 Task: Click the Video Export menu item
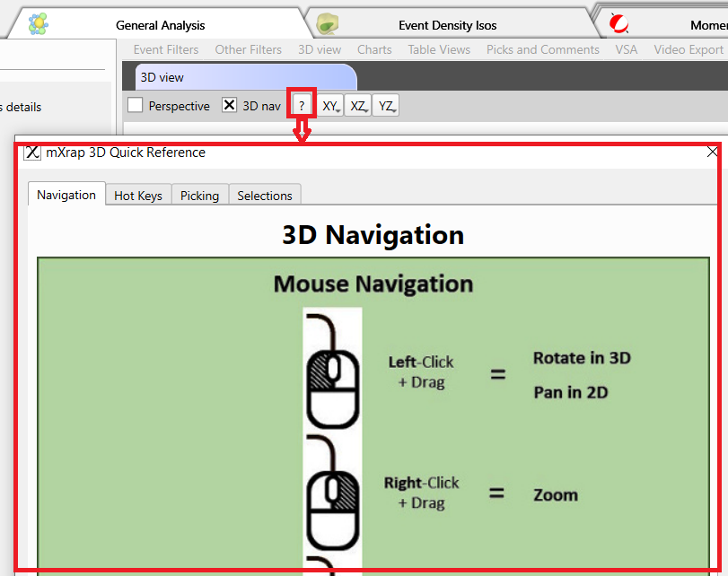click(x=688, y=49)
